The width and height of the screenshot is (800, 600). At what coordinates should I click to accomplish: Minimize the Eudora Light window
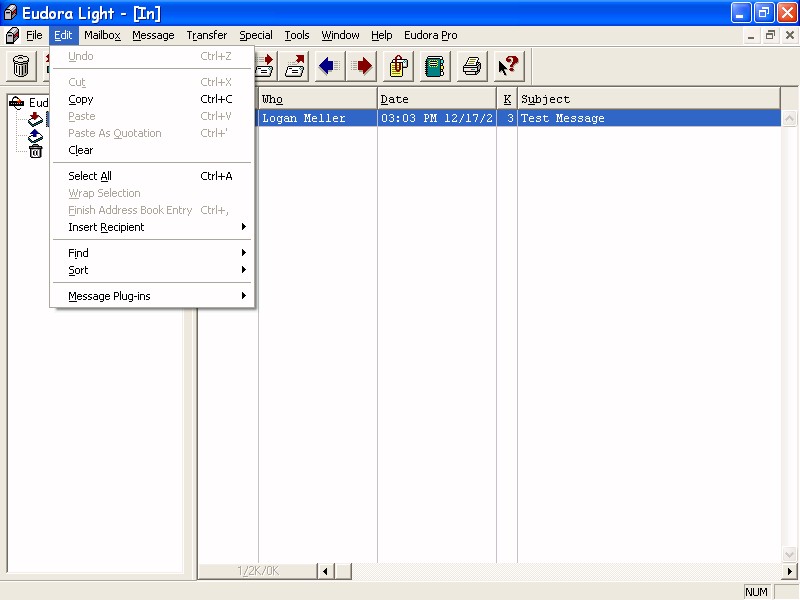click(741, 13)
